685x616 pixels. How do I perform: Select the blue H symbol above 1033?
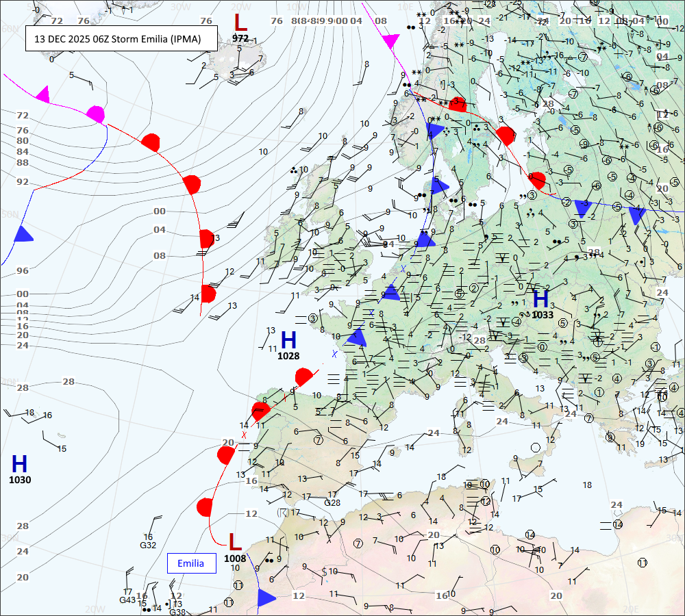[x=540, y=298]
